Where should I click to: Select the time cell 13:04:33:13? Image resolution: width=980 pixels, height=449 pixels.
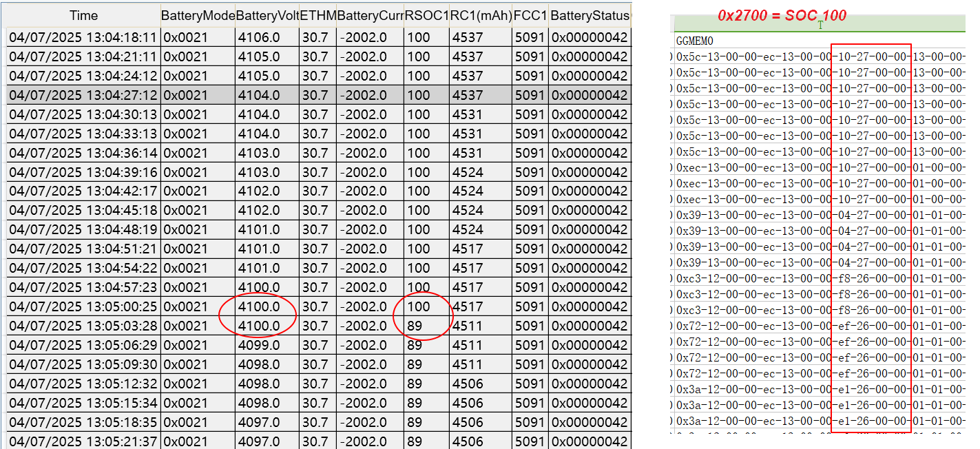[x=84, y=134]
